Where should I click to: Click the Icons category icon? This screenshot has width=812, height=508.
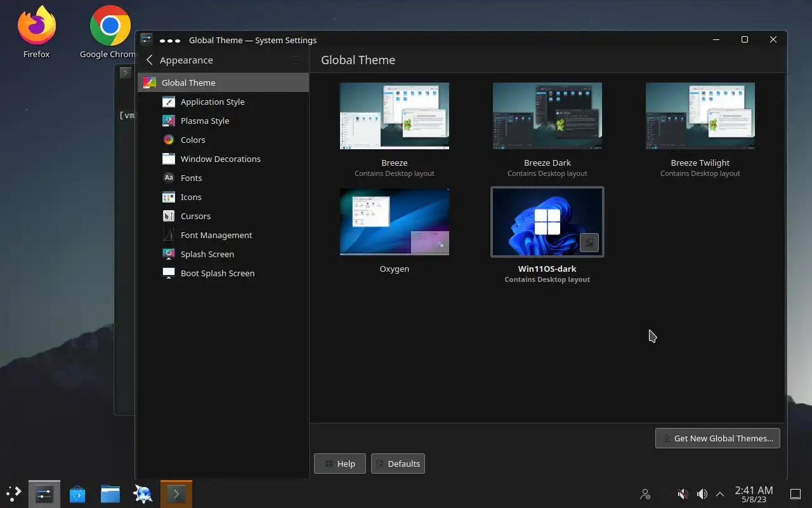[x=169, y=197]
